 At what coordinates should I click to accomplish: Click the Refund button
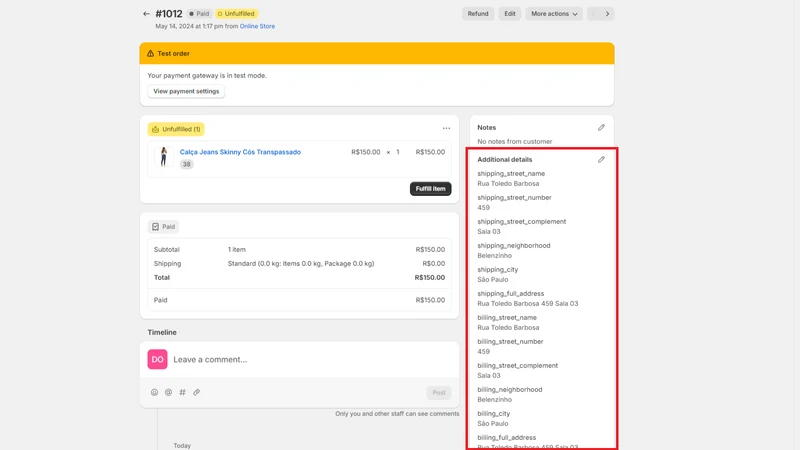click(x=478, y=14)
